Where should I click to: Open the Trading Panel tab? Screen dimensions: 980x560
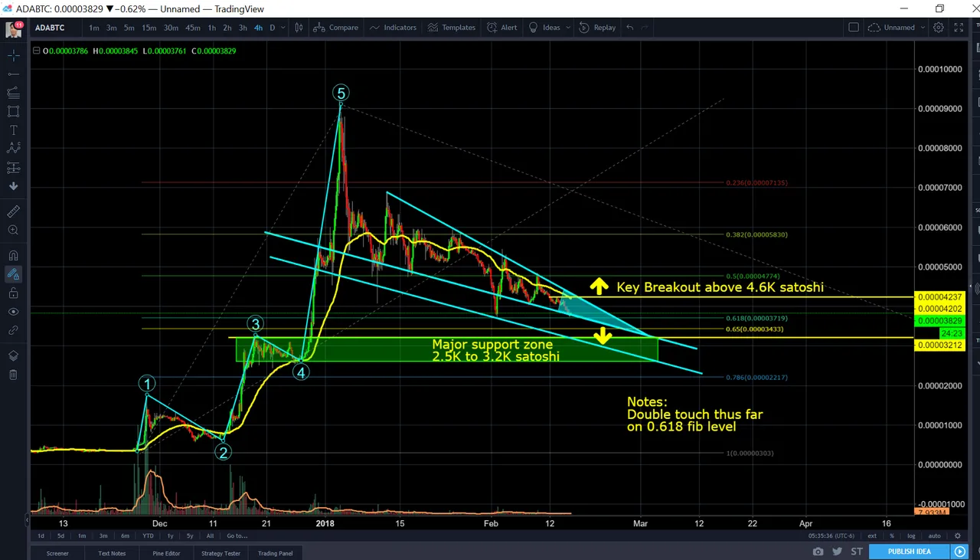[276, 553]
